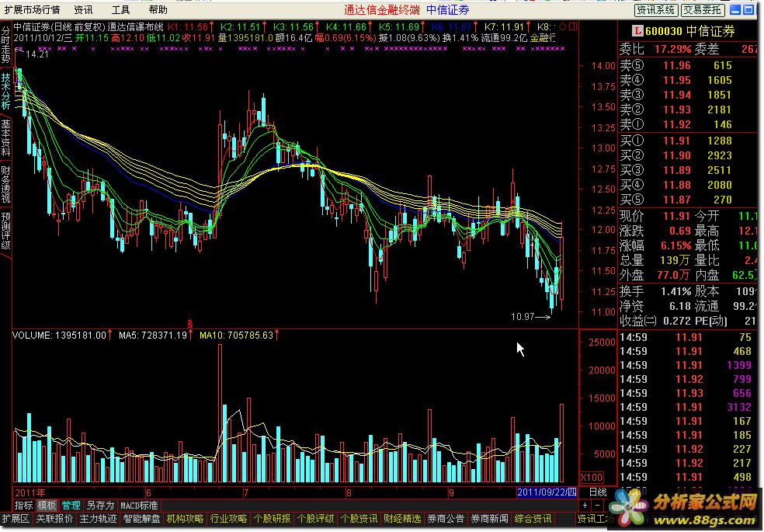Click the 14.00 price axis label
This screenshot has width=764, height=532.
(603, 66)
